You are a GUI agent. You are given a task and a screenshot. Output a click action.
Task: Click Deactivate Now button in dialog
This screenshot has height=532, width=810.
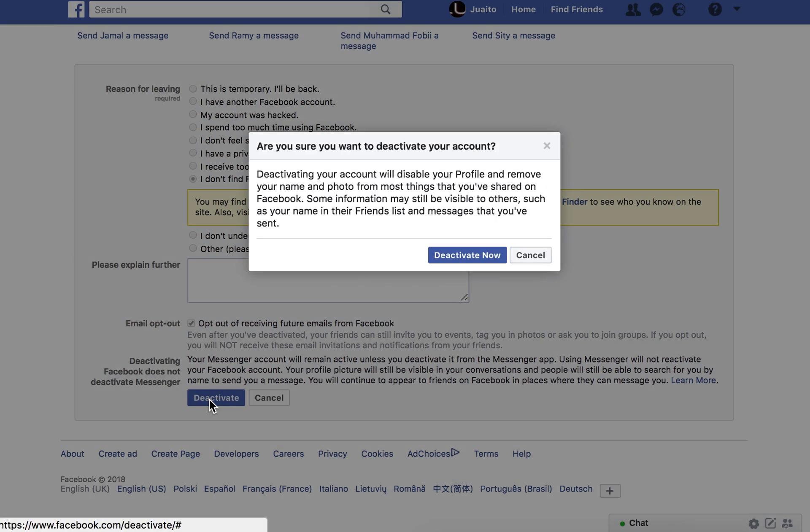pyautogui.click(x=467, y=255)
